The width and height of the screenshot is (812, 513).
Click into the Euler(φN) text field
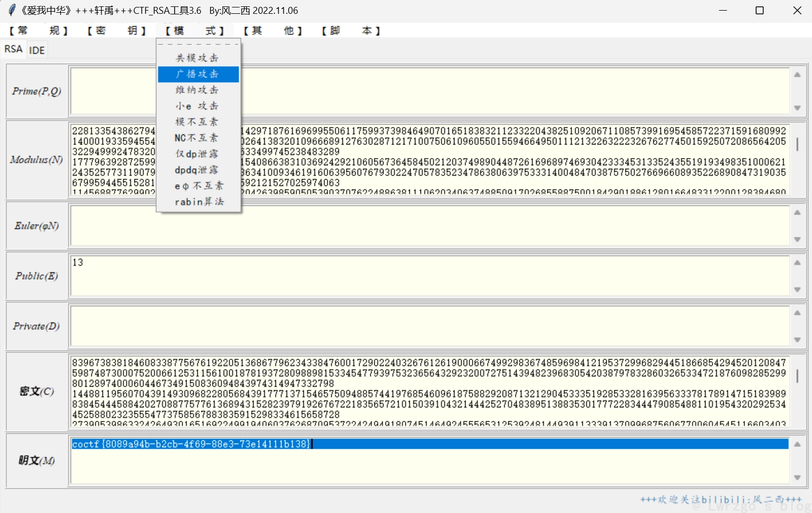[429, 226]
